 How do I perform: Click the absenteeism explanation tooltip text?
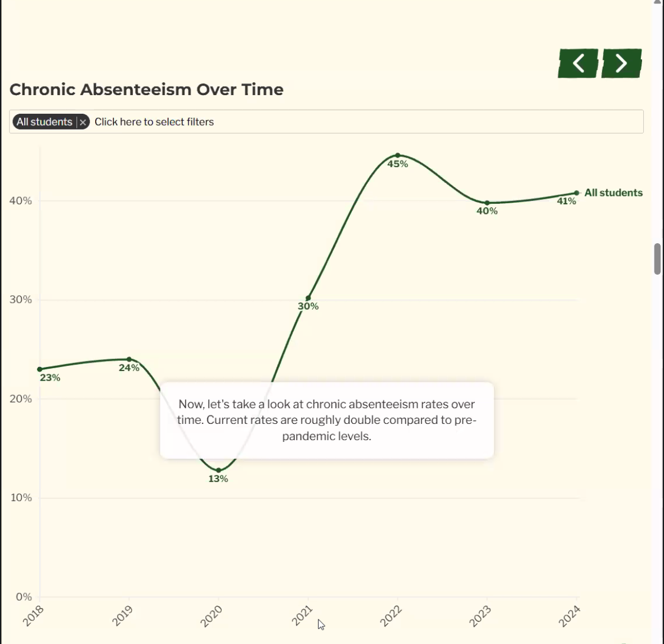coord(326,420)
